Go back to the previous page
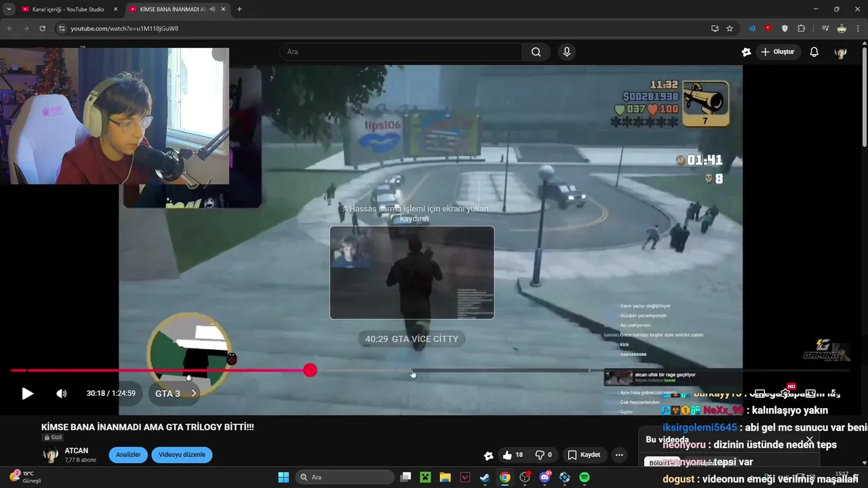Screen dimensions: 868x488 [x=9, y=28]
